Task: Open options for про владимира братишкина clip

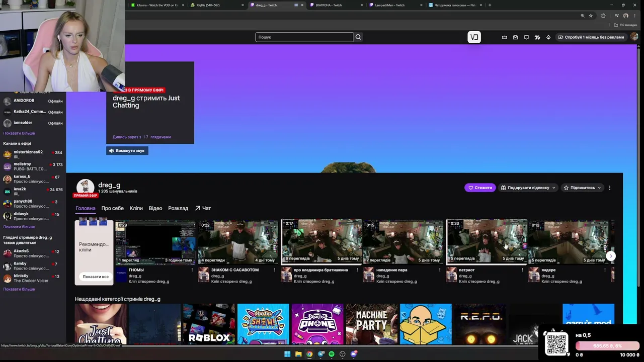Action: 357,270
